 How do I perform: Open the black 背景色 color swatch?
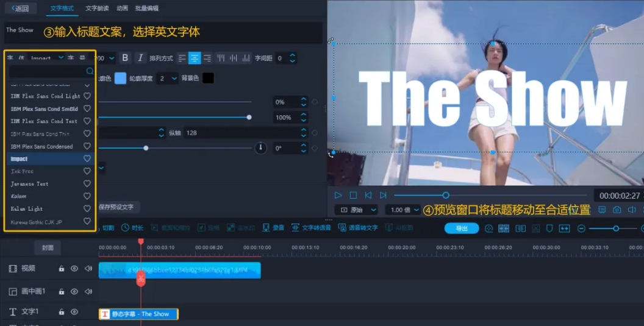[x=208, y=78]
